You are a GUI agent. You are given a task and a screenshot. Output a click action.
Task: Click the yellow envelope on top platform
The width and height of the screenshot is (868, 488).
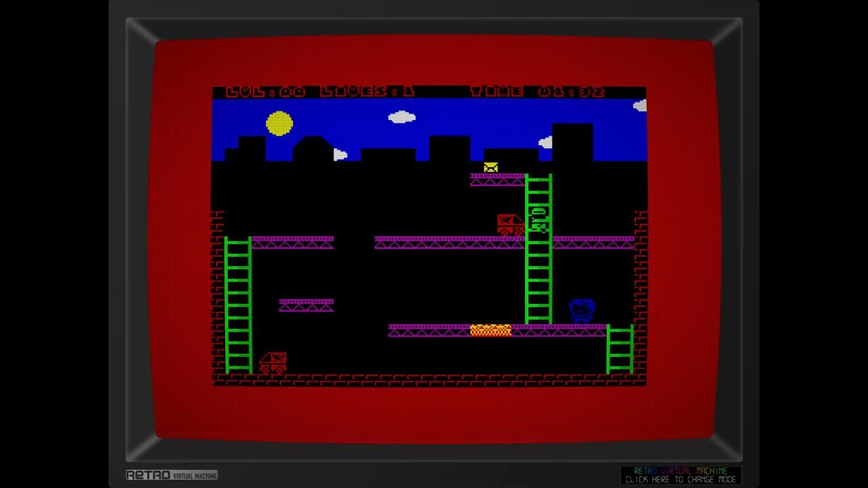[x=491, y=167]
